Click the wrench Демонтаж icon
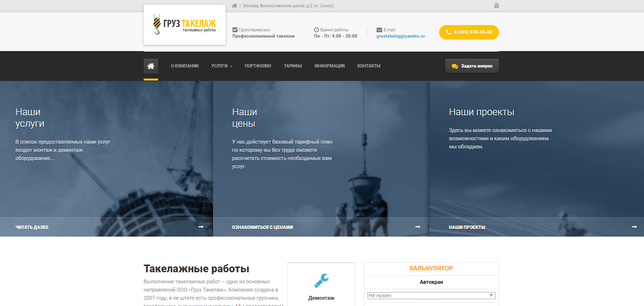 [321, 280]
